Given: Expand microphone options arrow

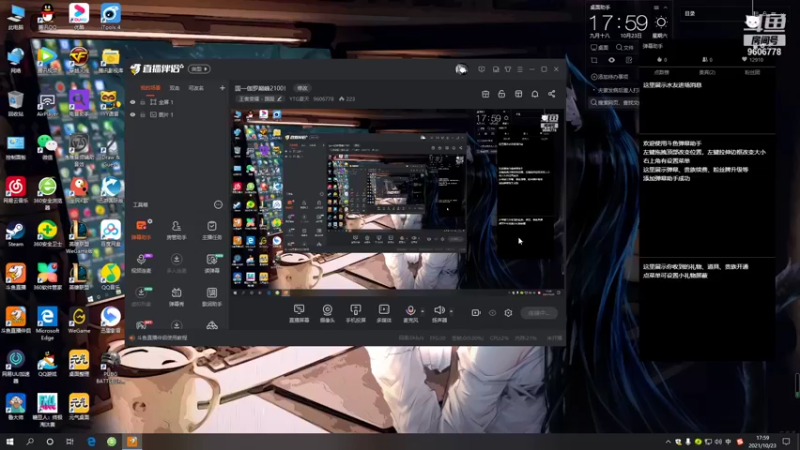Looking at the screenshot, I should [422, 311].
